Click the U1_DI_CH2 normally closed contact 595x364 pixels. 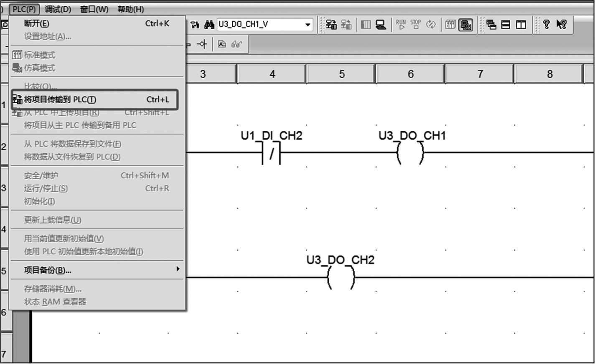[x=272, y=153]
